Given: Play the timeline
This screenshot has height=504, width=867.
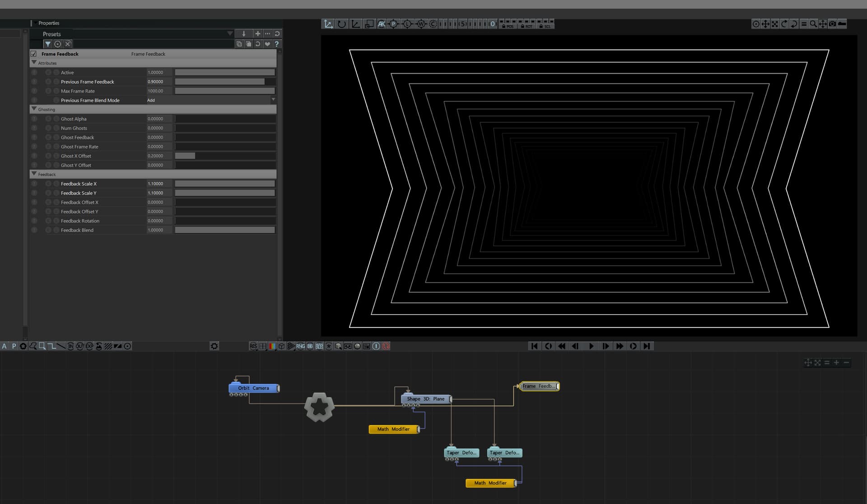Looking at the screenshot, I should [591, 346].
